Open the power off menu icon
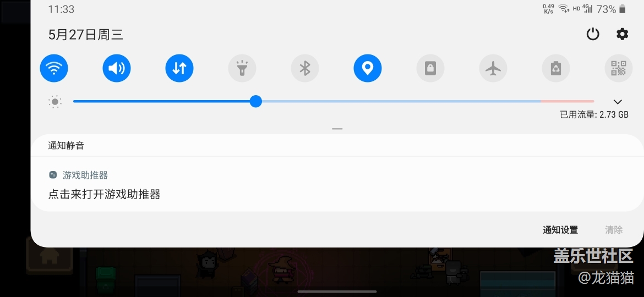 [x=593, y=34]
